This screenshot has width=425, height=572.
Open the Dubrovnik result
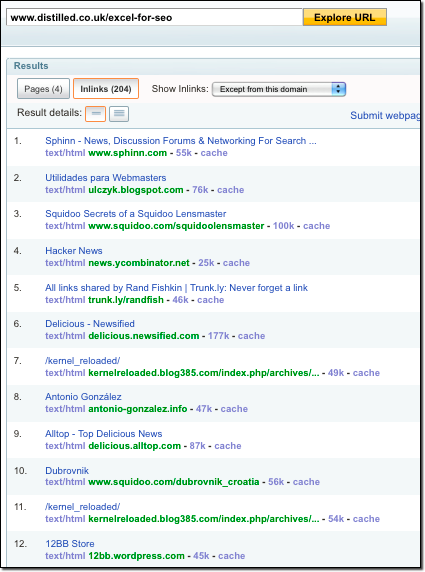[x=67, y=471]
